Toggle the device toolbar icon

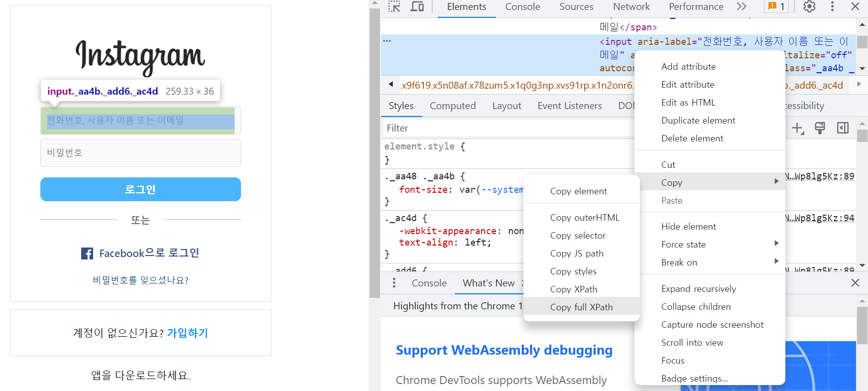[x=417, y=6]
